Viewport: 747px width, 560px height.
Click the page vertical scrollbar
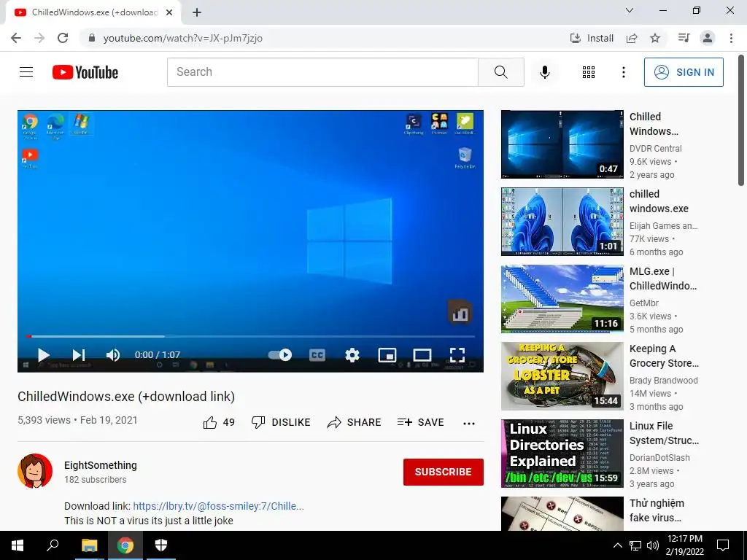pos(741,120)
